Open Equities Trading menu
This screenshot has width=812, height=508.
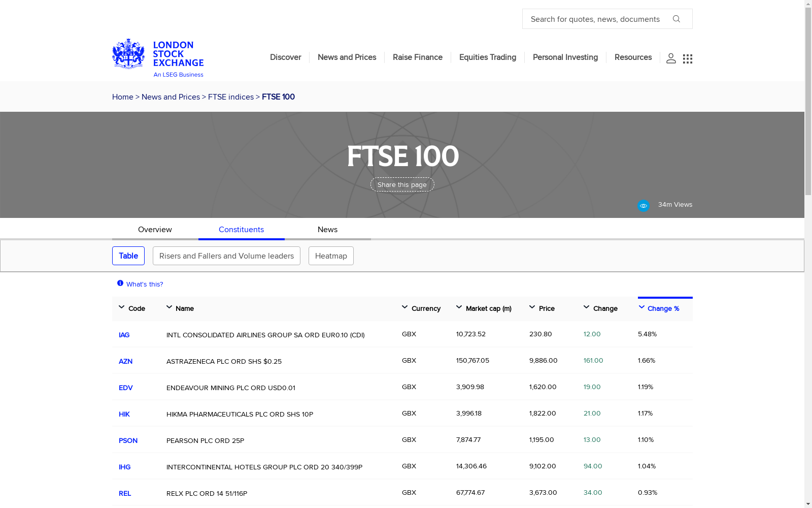(487, 57)
